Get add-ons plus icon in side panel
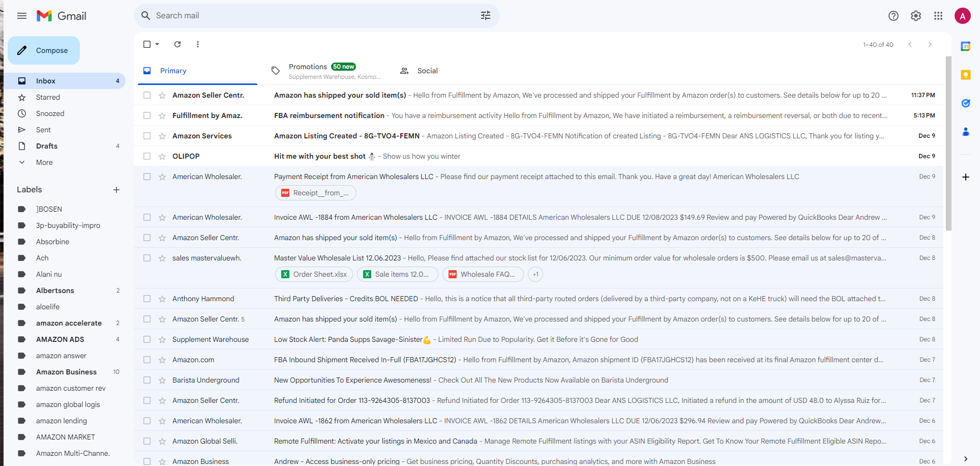 tap(966, 177)
